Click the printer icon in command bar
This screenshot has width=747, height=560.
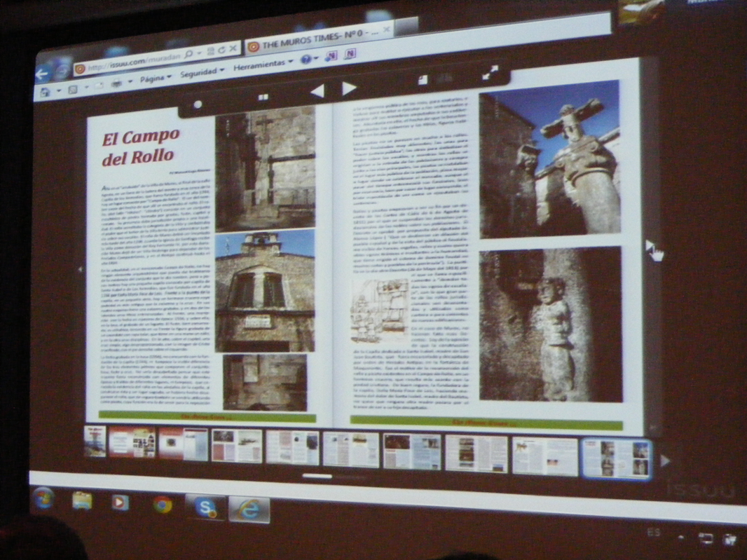pyautogui.click(x=116, y=83)
